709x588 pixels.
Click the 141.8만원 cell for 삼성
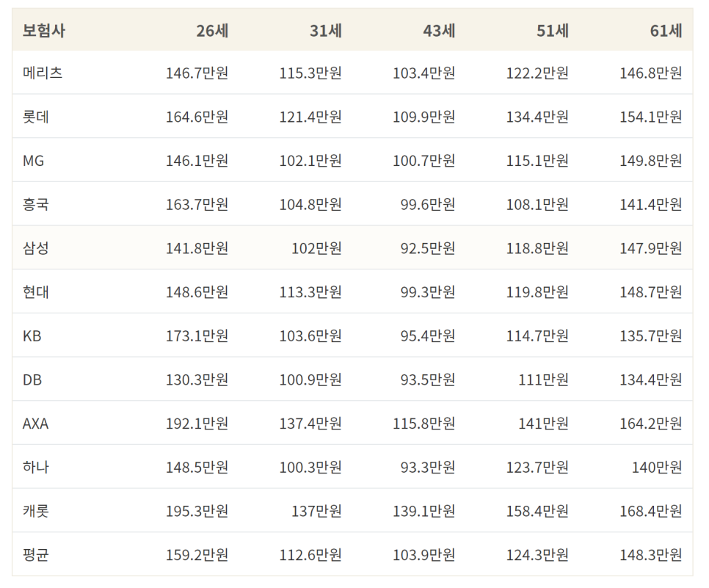point(197,248)
